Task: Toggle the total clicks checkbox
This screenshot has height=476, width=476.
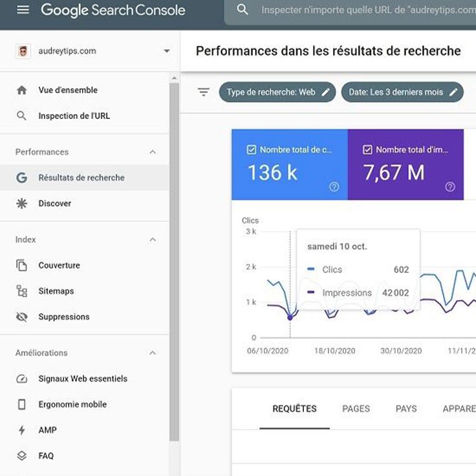Action: [252, 149]
